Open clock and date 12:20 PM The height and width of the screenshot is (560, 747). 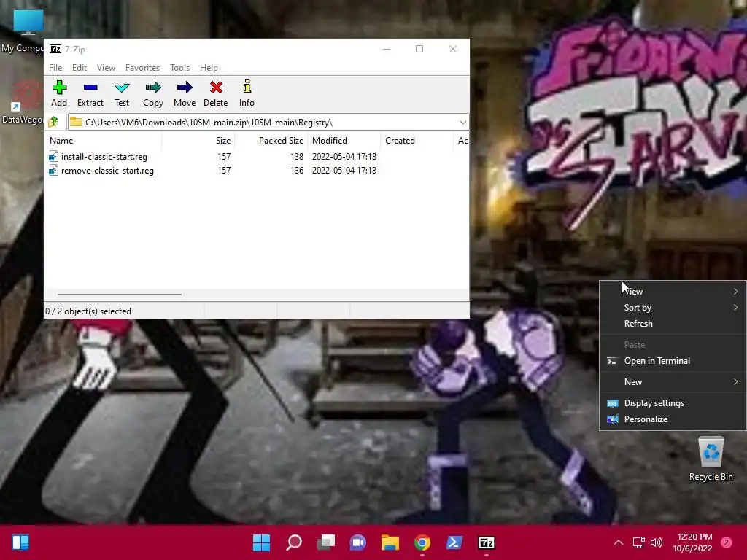[x=692, y=542]
